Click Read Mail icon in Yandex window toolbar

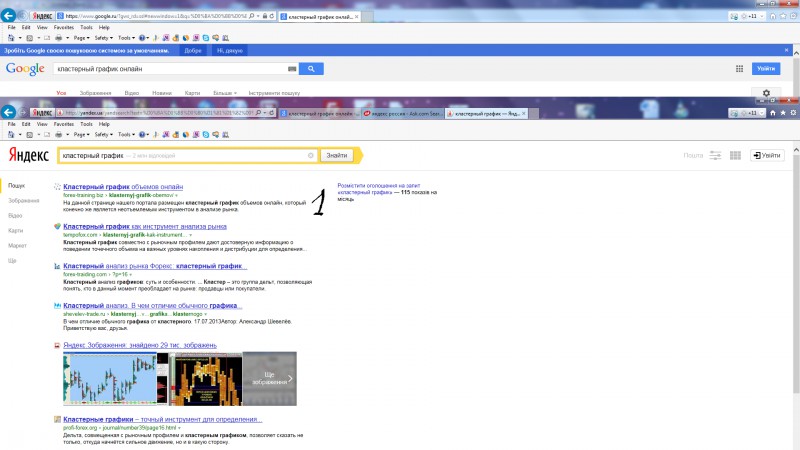pos(47,135)
